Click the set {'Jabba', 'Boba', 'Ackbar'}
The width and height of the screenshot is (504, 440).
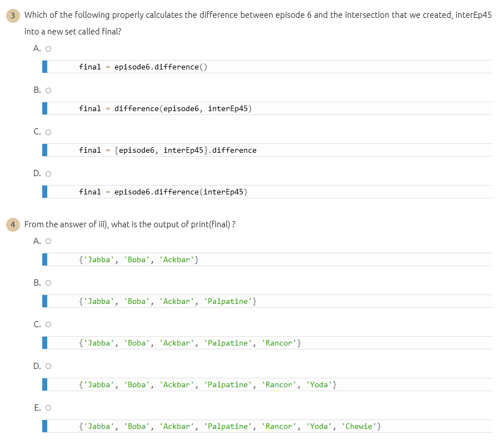(x=139, y=259)
